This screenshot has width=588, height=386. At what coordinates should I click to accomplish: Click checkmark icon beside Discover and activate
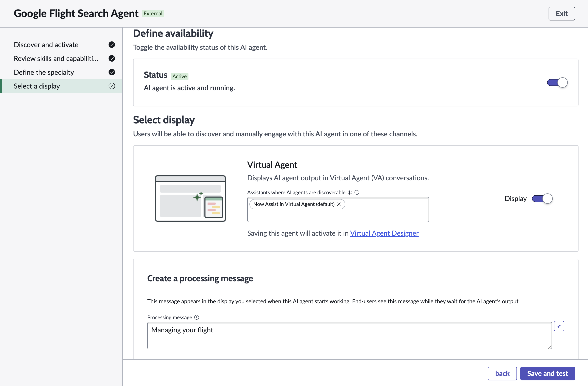[112, 45]
